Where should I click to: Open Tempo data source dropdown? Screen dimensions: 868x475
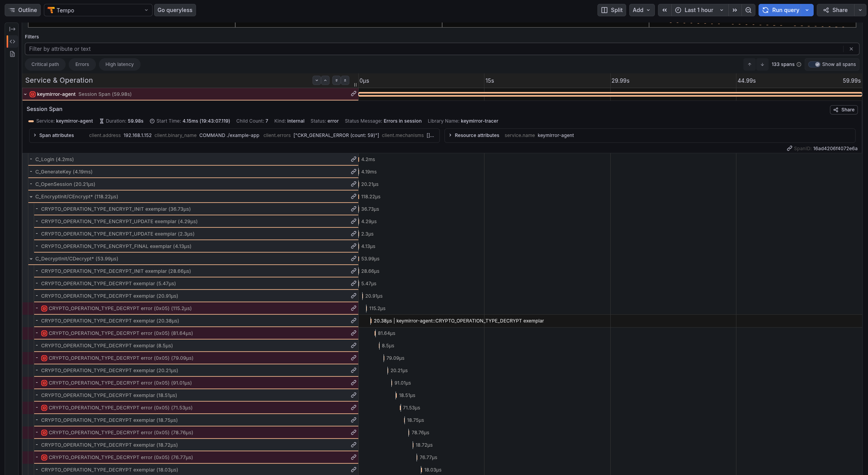coord(98,10)
